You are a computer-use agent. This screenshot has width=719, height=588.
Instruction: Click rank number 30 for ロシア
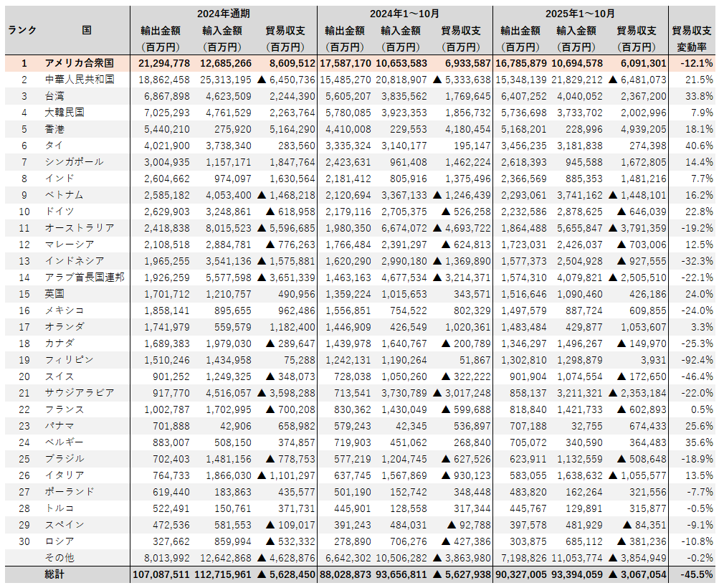pyautogui.click(x=24, y=541)
